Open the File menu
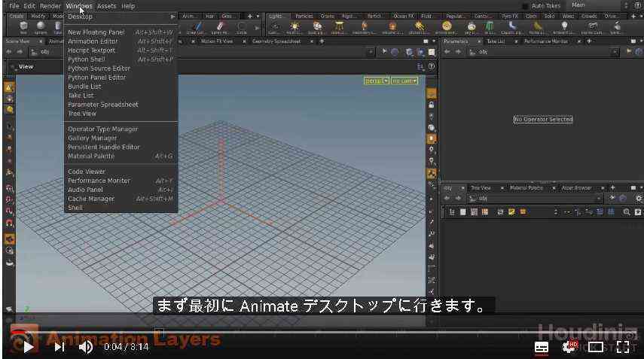Image resolution: width=644 pixels, height=359 pixels. pos(14,6)
